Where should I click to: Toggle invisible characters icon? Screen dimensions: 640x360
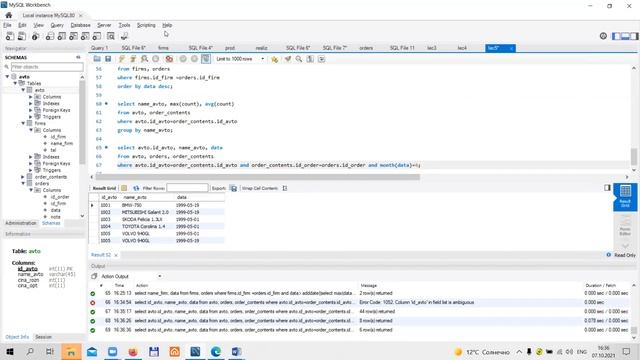tap(310, 59)
